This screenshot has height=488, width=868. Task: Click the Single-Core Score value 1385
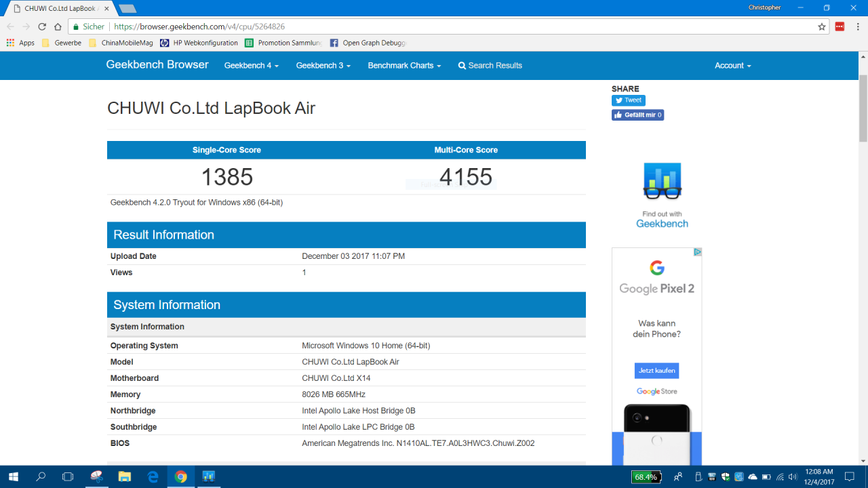pyautogui.click(x=226, y=177)
